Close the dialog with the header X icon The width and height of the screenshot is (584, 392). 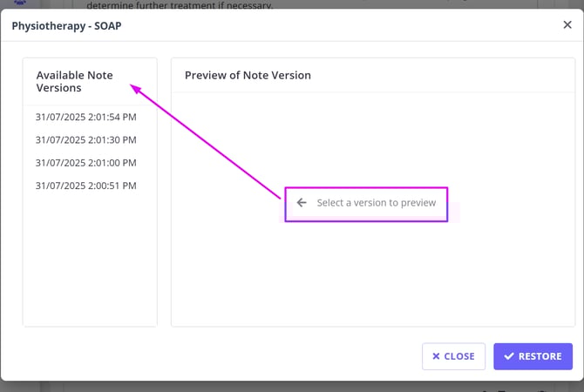coord(567,25)
